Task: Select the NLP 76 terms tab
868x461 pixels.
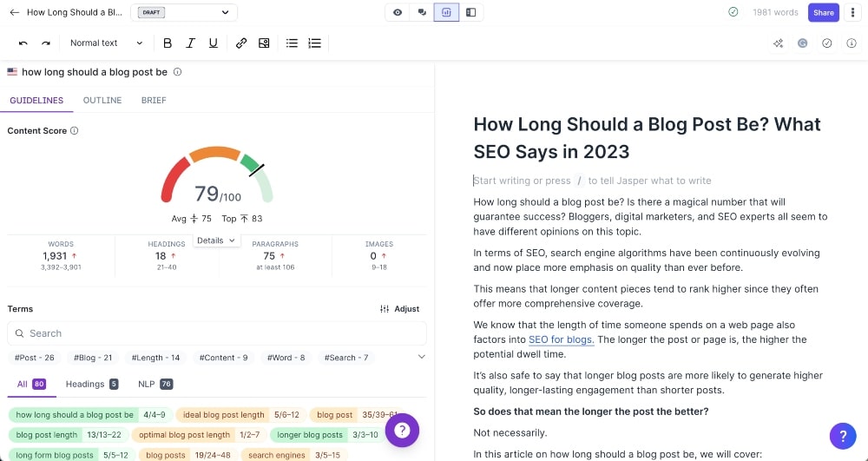Action: pos(155,384)
